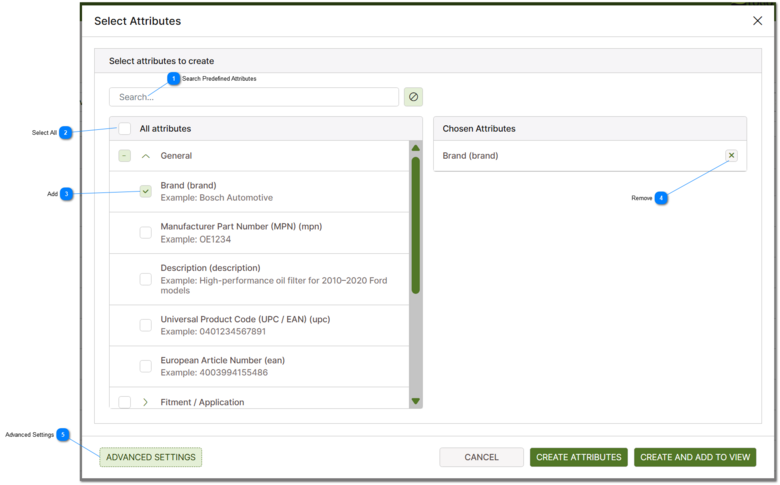Click Create and Add to View

(x=695, y=457)
